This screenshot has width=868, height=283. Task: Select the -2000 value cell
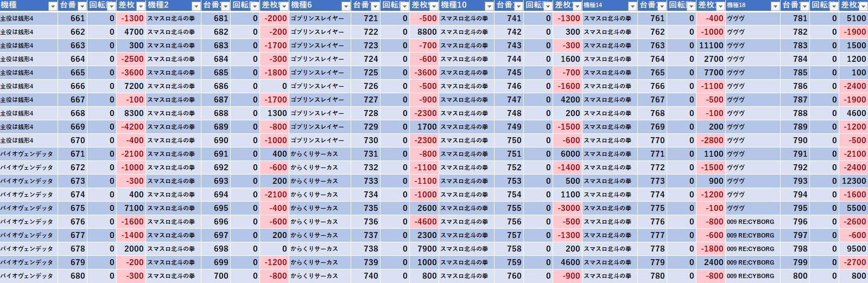[x=275, y=18]
